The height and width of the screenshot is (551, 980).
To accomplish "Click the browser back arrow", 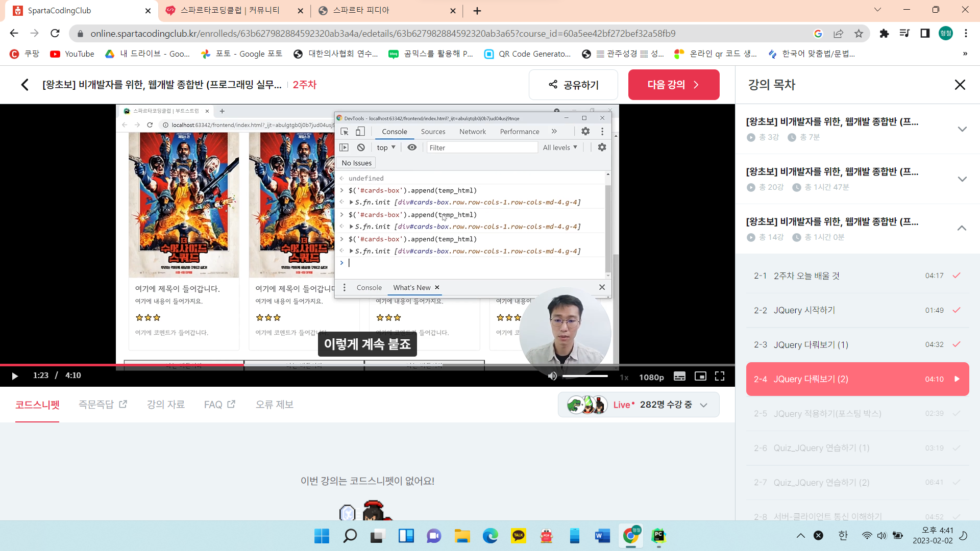I will pos(14,33).
